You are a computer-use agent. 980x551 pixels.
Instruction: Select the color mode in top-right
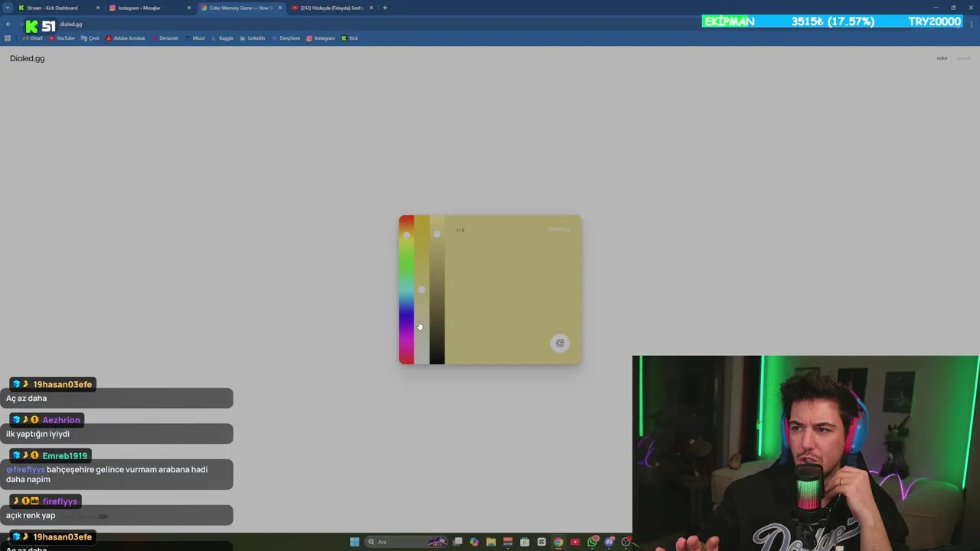942,58
